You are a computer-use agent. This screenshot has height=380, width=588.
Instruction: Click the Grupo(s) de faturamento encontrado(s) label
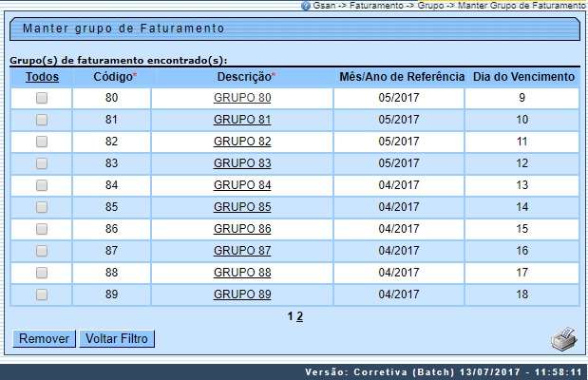(119, 61)
